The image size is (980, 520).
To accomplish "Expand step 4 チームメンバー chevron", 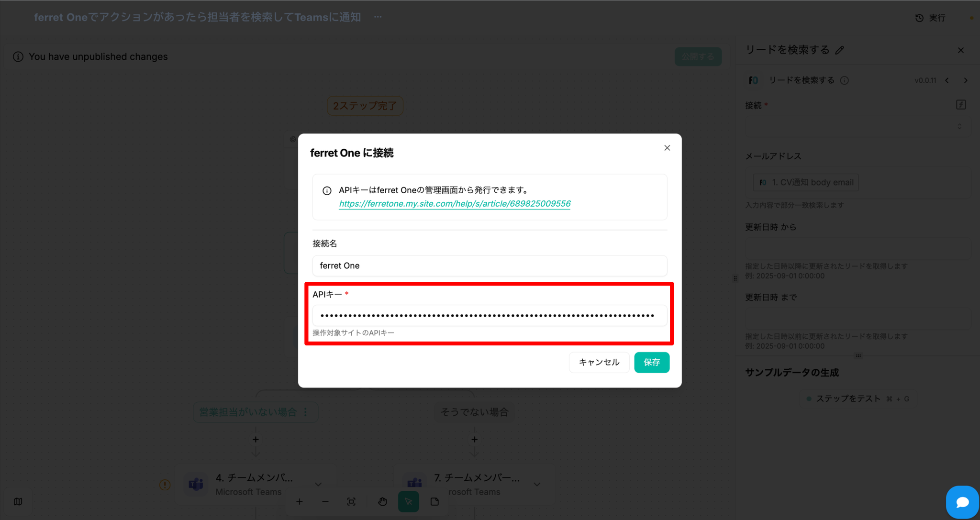I will 318,484.
